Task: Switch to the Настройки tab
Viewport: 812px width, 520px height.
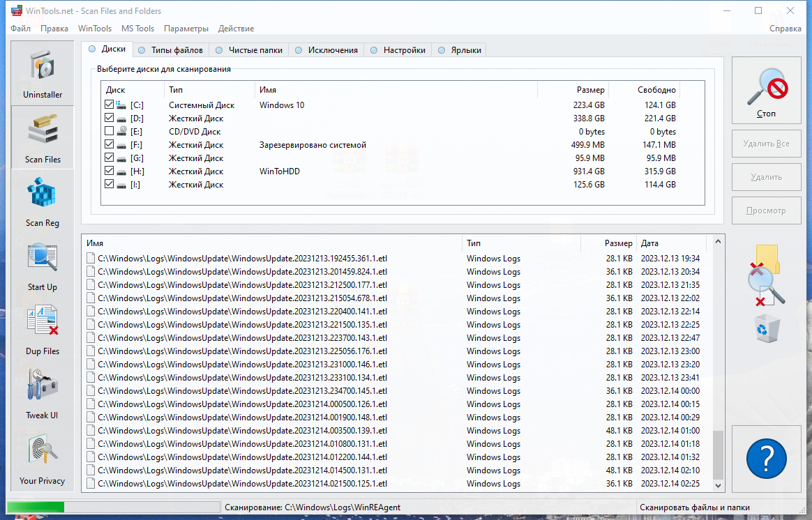Action: click(398, 50)
